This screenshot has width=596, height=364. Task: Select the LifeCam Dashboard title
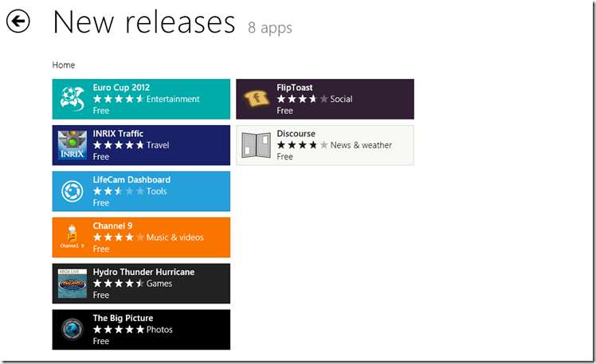click(131, 180)
